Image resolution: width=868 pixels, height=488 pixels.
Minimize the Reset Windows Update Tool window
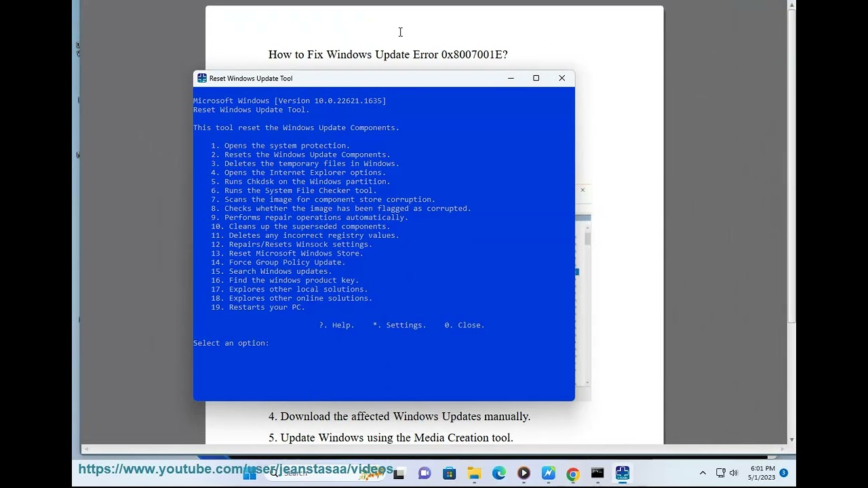tap(511, 79)
